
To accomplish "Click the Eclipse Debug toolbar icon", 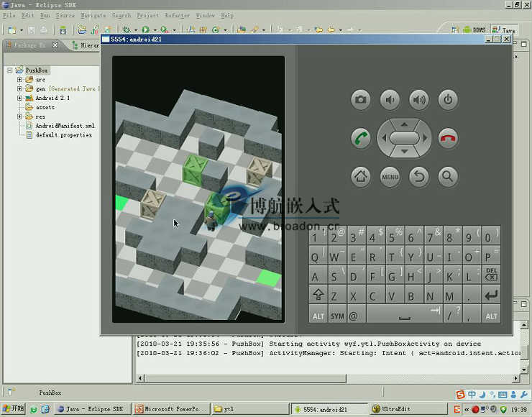I will [x=127, y=30].
